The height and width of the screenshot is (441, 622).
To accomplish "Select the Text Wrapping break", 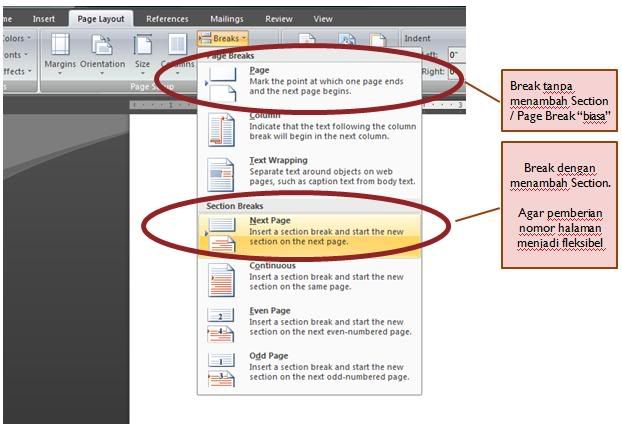I will tap(309, 173).
